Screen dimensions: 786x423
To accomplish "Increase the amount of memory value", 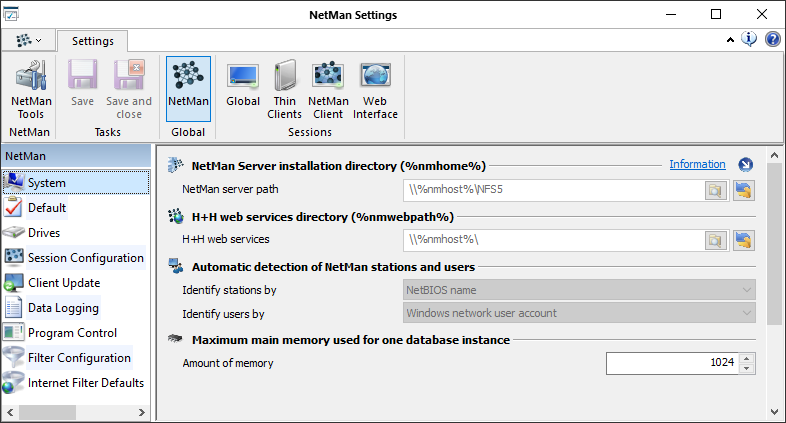I will (746, 358).
